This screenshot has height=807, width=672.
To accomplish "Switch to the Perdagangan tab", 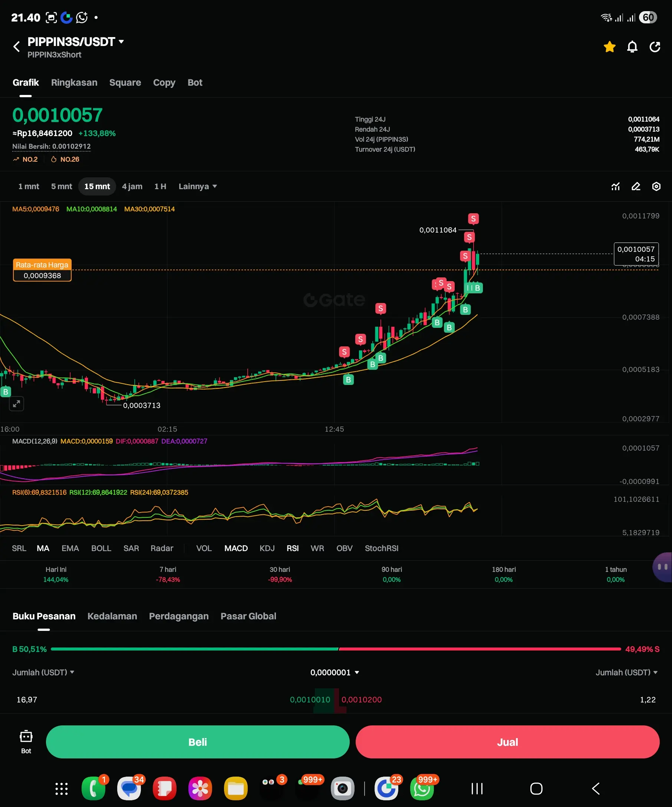I will tap(179, 616).
